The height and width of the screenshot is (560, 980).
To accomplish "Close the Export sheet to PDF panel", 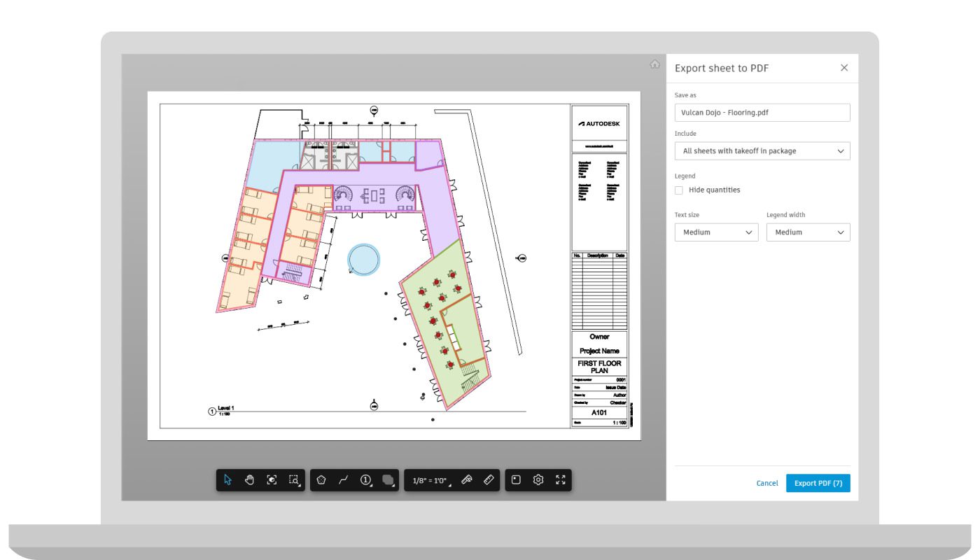I will point(844,68).
